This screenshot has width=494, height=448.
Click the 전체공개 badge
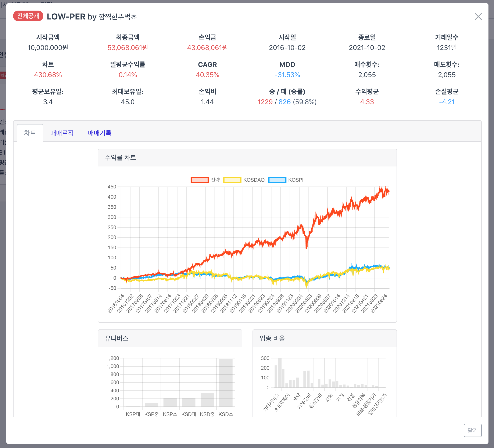pos(28,16)
